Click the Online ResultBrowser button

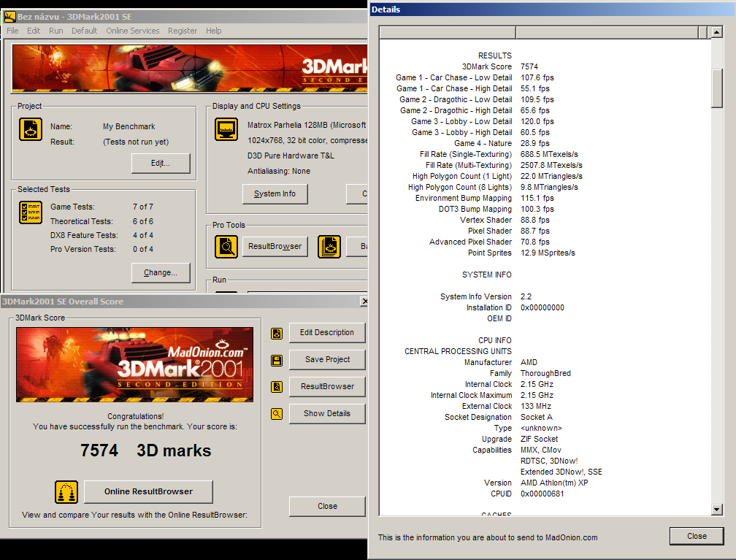[148, 491]
